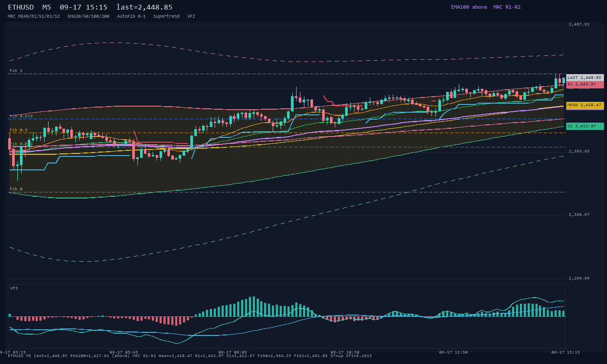
Task: Click the Fib 0 level label
Action: [16, 189]
